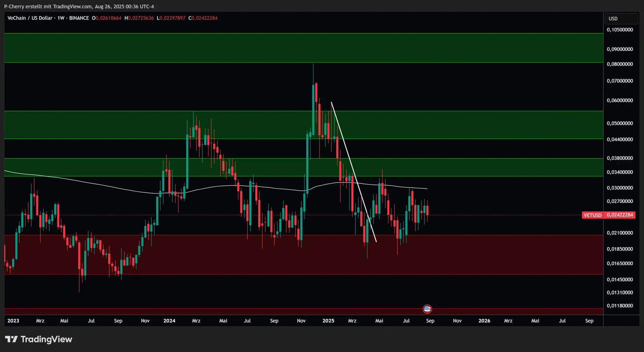The image size is (644, 352).
Task: Click the 0,01850000 price axis label
Action: [x=620, y=249]
